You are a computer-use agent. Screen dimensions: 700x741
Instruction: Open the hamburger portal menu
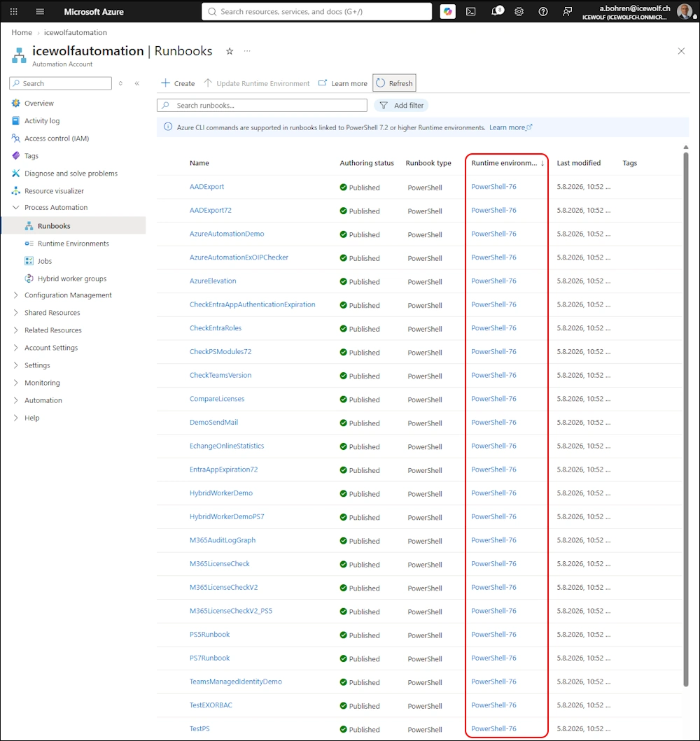pos(40,11)
